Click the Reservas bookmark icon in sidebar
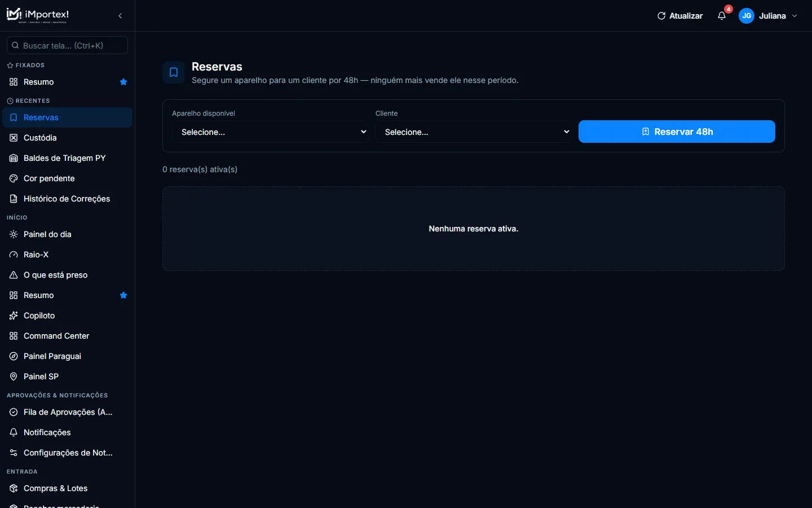812x508 pixels. pyautogui.click(x=14, y=117)
